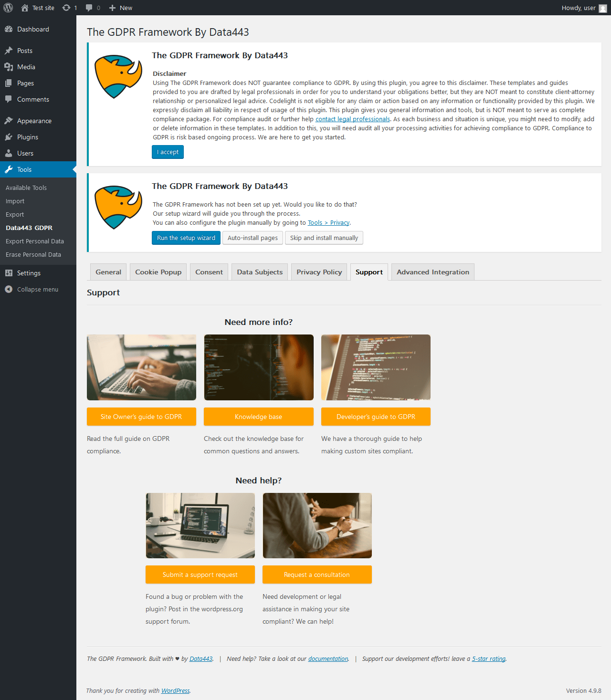Click the support request laptop desk photo
The image size is (611, 700).
pyautogui.click(x=200, y=525)
